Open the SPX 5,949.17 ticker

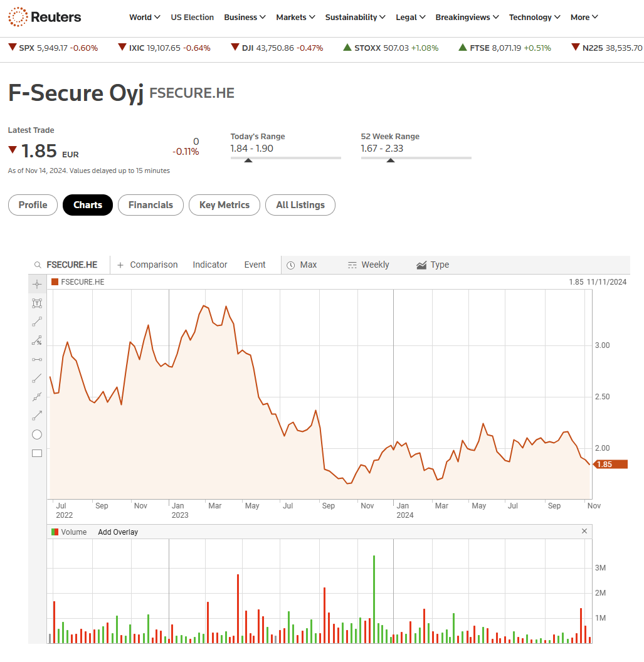(x=53, y=48)
